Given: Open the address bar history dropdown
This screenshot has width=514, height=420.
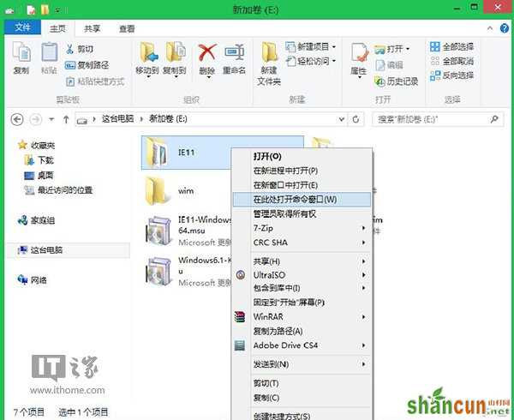Looking at the screenshot, I should click(341, 119).
